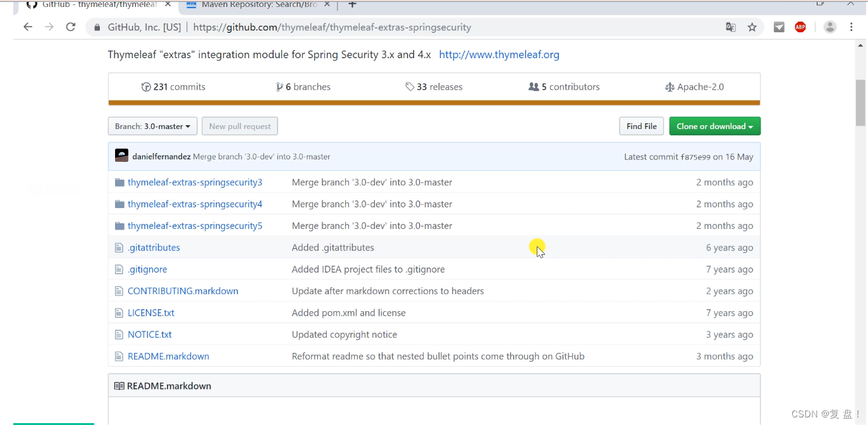Open the .gitattributes file
868x425 pixels.
[154, 247]
